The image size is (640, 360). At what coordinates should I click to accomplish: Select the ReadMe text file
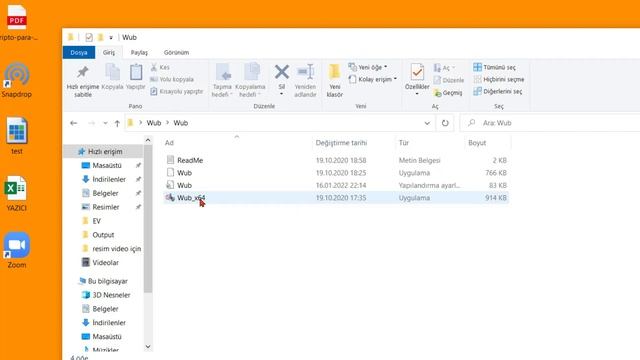pos(190,160)
